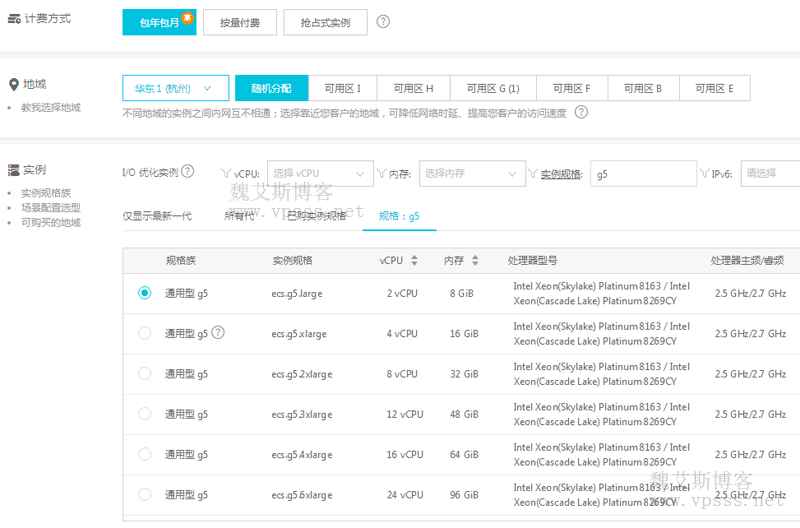
Task: Click the 规格族 column header
Action: pyautogui.click(x=181, y=260)
